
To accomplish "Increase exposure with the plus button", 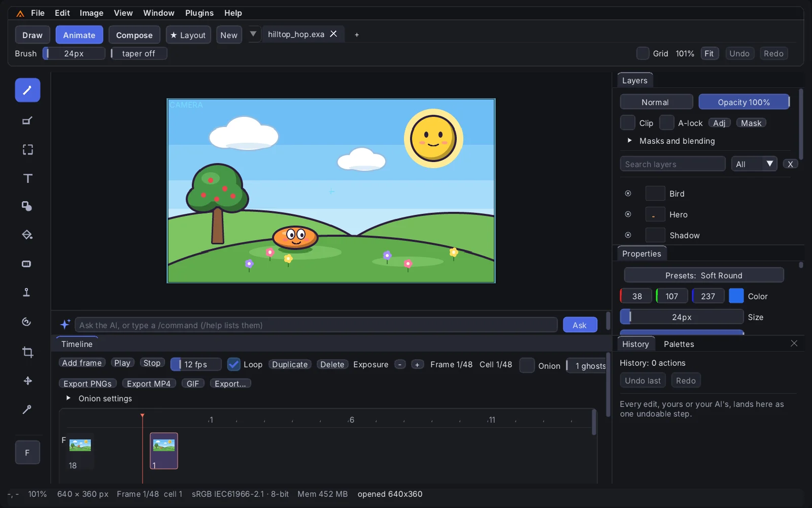I will click(417, 364).
